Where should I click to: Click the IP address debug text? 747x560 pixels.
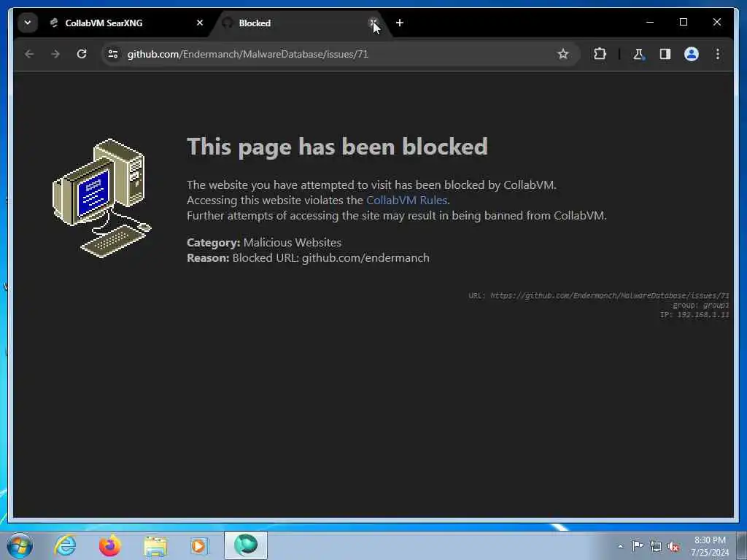[x=694, y=315]
